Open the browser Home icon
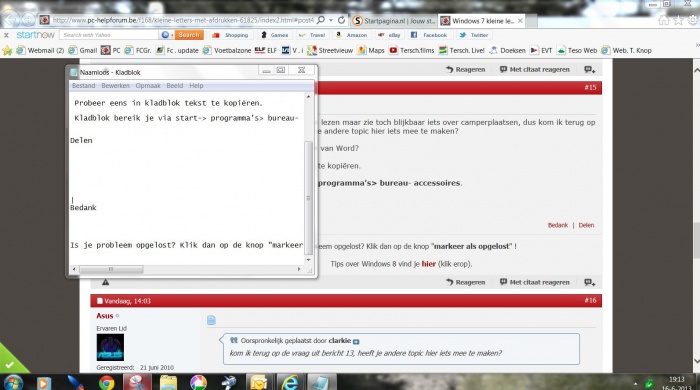Viewport: 700px width, 390px height. [664, 20]
